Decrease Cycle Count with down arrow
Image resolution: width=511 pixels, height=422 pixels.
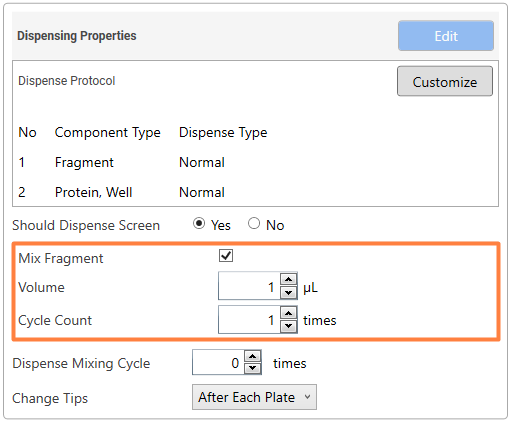[x=289, y=326]
